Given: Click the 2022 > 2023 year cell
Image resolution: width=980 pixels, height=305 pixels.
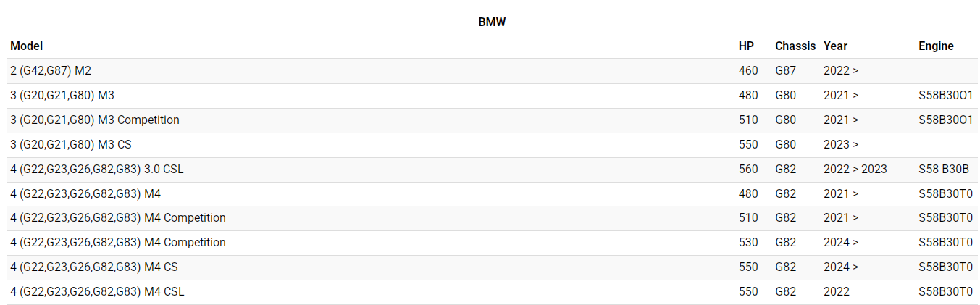Looking at the screenshot, I should [x=855, y=170].
